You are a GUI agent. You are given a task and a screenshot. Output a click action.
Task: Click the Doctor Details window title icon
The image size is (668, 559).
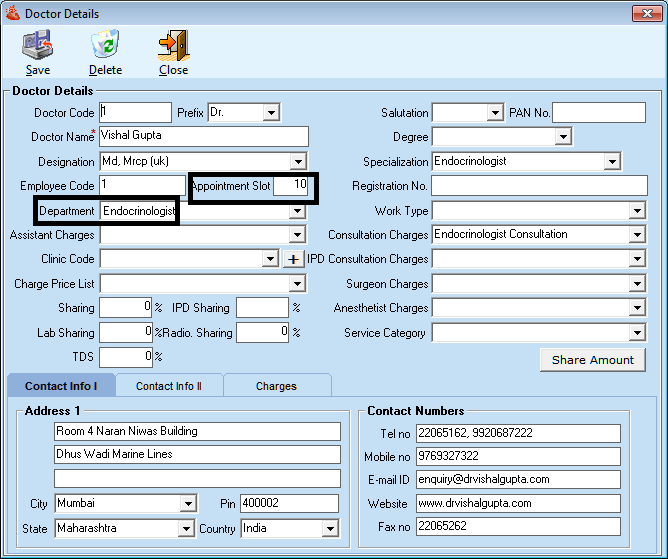coord(13,13)
